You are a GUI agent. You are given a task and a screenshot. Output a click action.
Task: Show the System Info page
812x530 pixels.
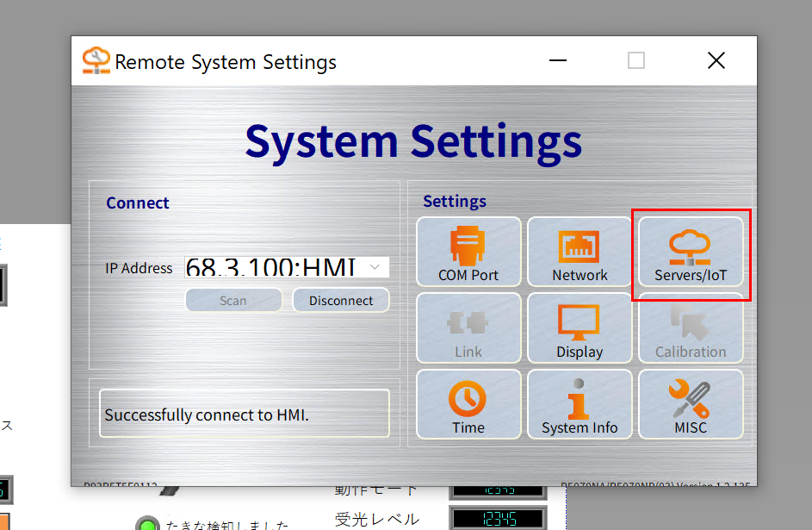pos(580,404)
